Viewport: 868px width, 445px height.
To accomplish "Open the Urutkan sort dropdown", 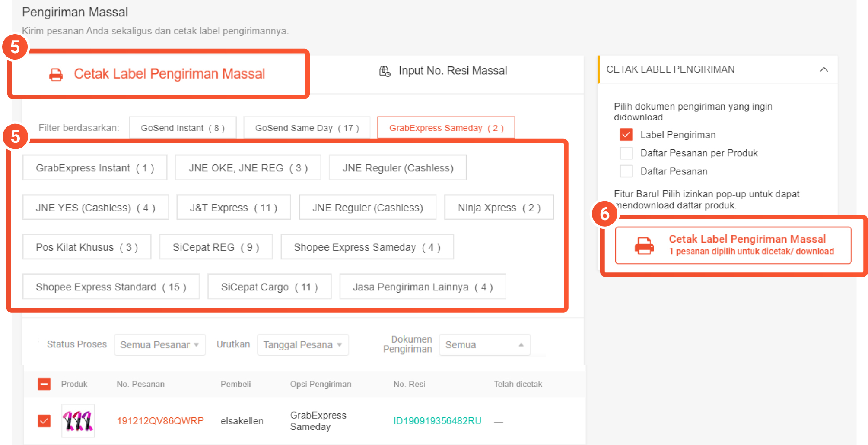I will (302, 345).
